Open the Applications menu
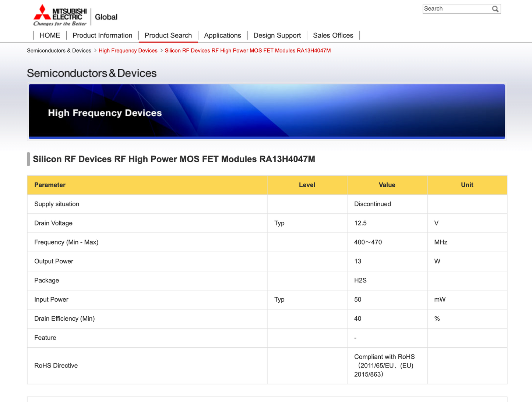 pyautogui.click(x=222, y=35)
